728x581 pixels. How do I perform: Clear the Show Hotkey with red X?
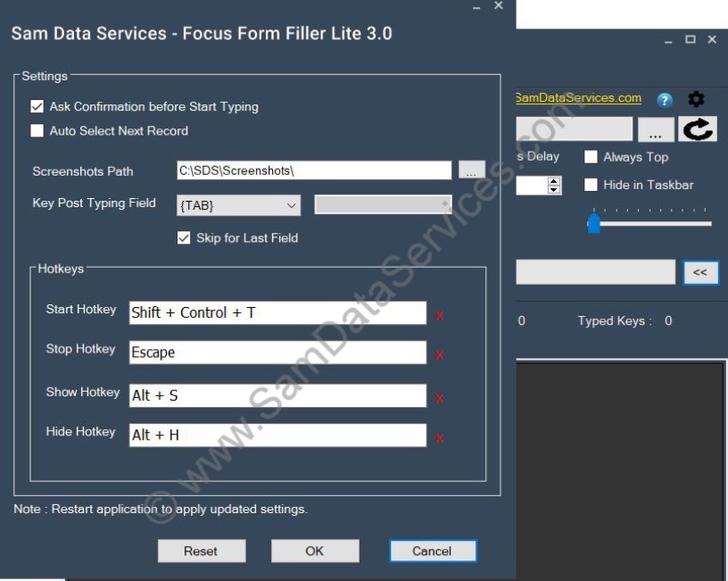pyautogui.click(x=439, y=398)
